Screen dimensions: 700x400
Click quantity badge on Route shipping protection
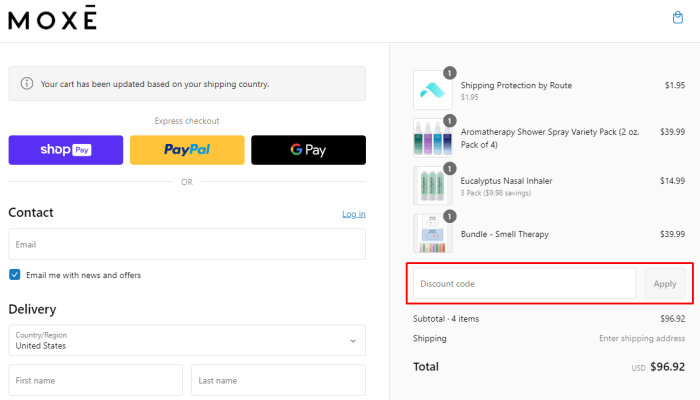pyautogui.click(x=450, y=73)
